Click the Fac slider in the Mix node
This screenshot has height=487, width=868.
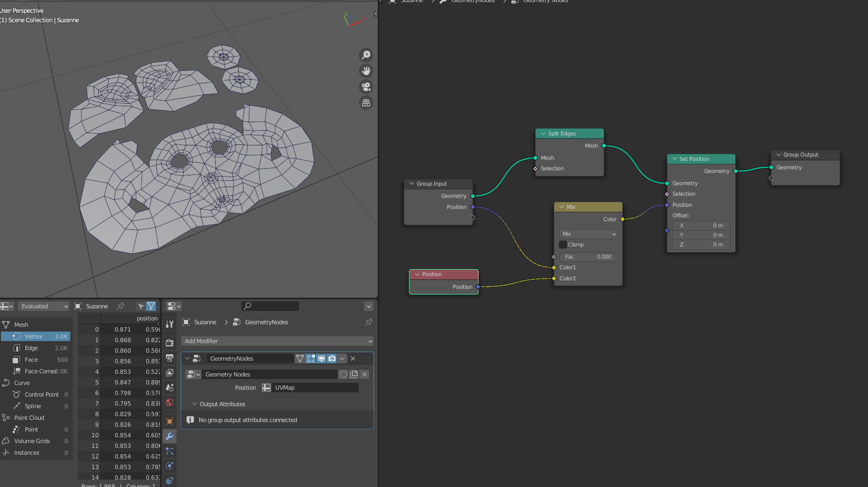588,257
